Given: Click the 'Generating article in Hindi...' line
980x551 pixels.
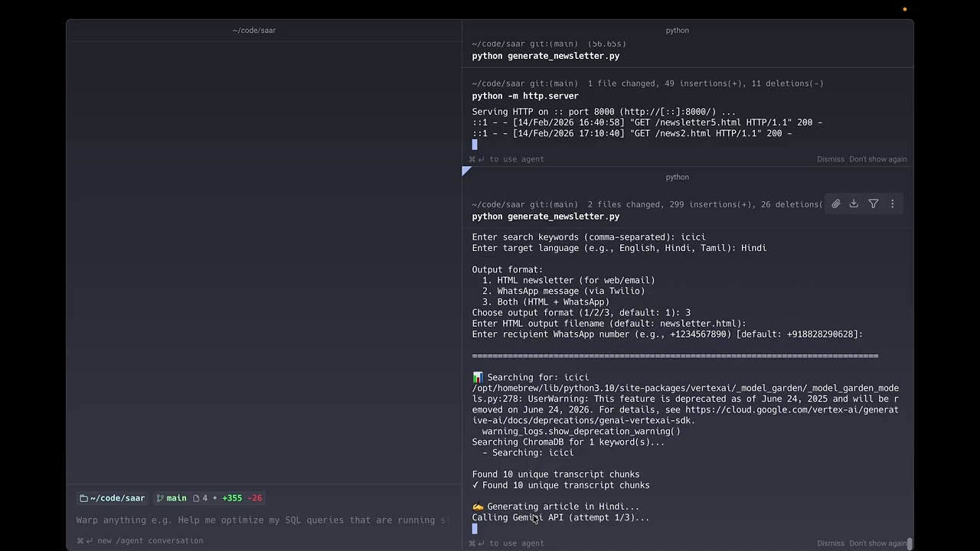Looking at the screenshot, I should tap(555, 507).
